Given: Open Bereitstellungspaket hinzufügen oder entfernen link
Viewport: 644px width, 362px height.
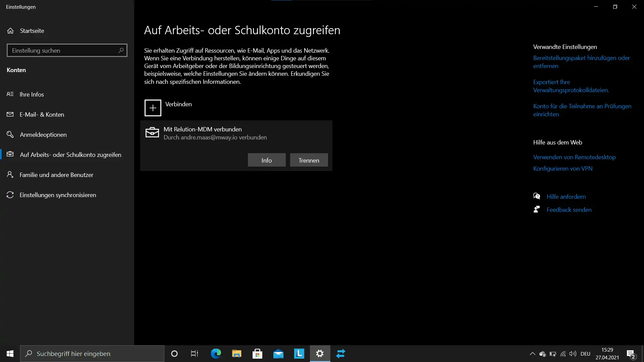Looking at the screenshot, I should (582, 62).
